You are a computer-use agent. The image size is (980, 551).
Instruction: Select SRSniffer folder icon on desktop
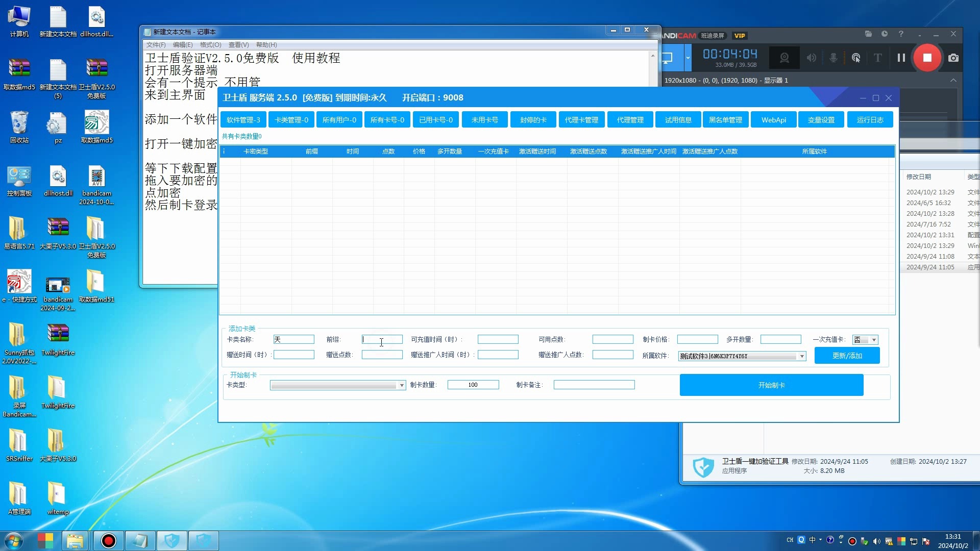pos(19,445)
